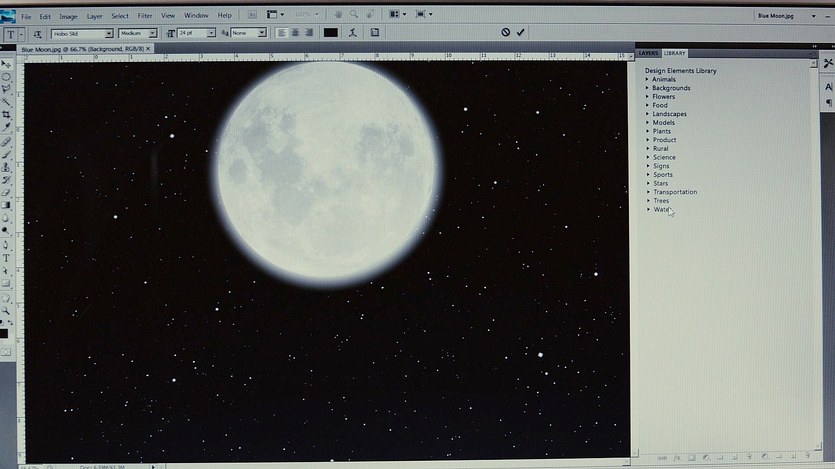Select the Blue Moon.jpg document tab
The height and width of the screenshot is (469, 835).
point(80,49)
